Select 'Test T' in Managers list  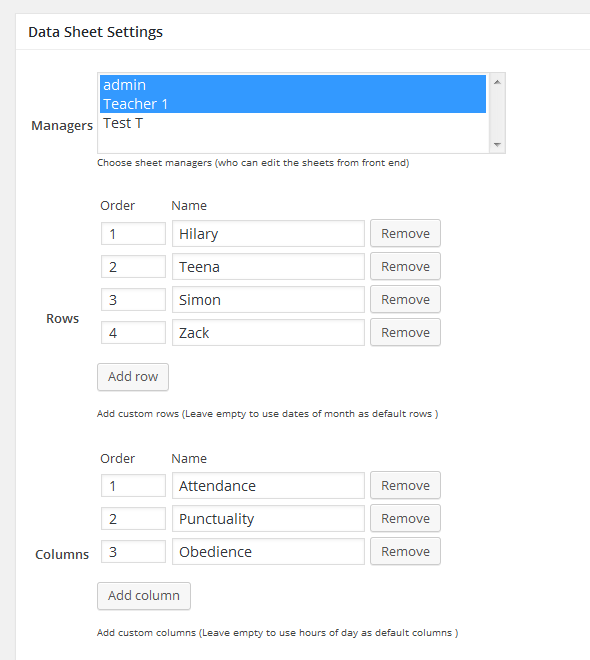click(x=292, y=123)
